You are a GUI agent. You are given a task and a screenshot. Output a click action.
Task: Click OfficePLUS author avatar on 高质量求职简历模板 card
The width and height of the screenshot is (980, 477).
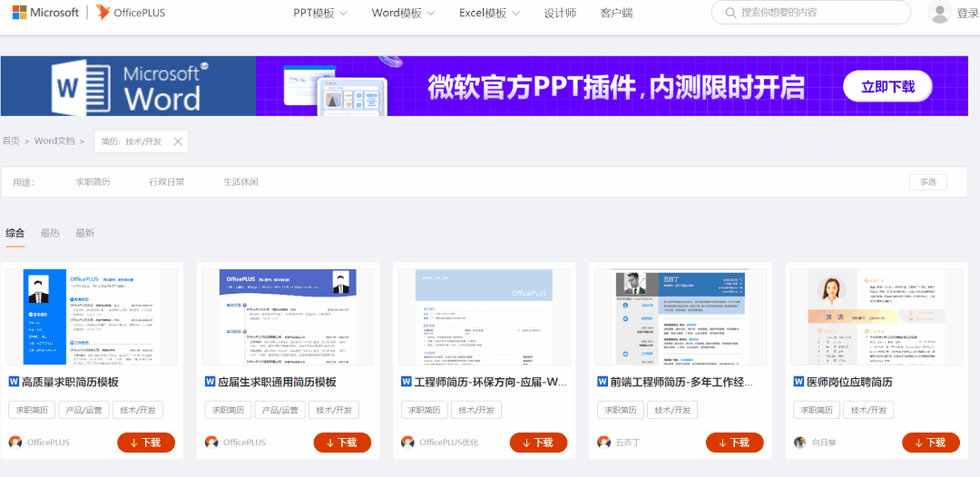[15, 442]
